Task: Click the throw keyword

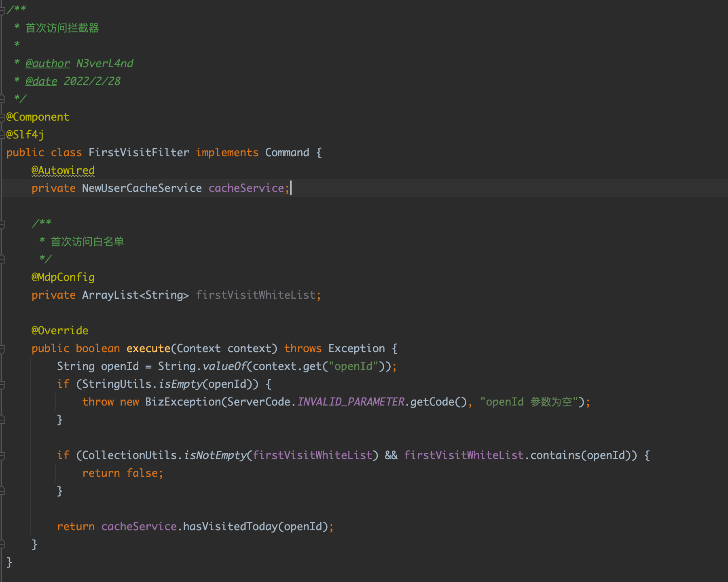Action: point(98,402)
